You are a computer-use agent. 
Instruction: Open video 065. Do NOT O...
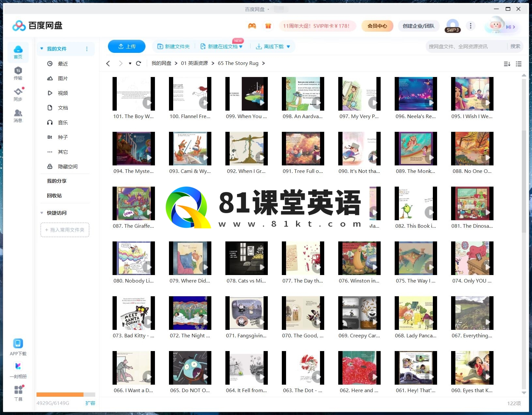click(x=190, y=368)
